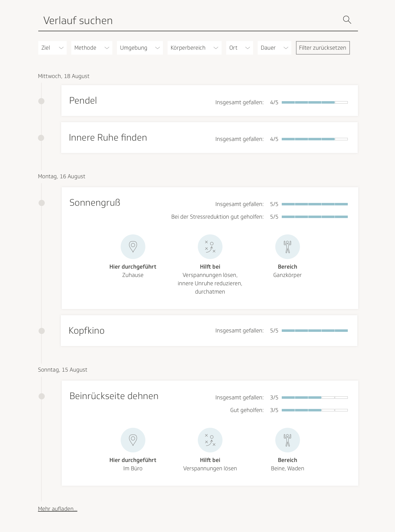Click Beinrückseite dehnen body area icon

[x=288, y=440]
